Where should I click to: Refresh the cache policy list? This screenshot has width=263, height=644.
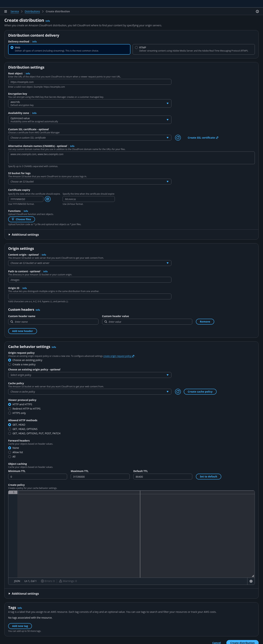tap(178, 392)
